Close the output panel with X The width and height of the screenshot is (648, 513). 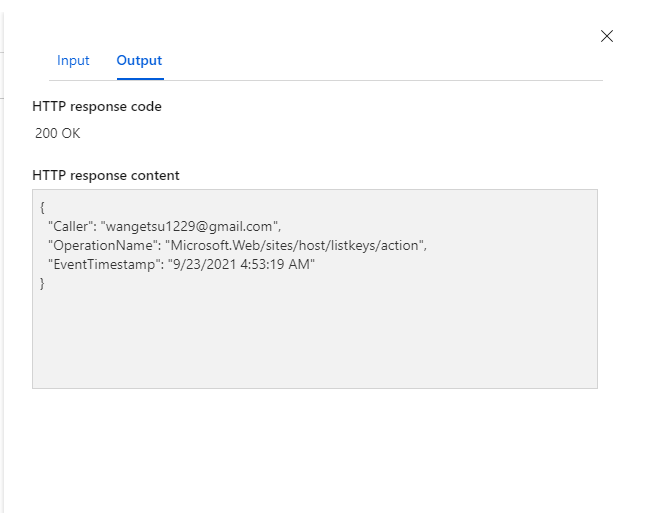pos(606,36)
